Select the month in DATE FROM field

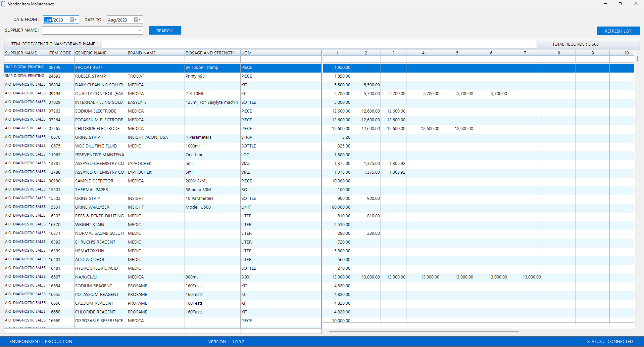click(48, 20)
